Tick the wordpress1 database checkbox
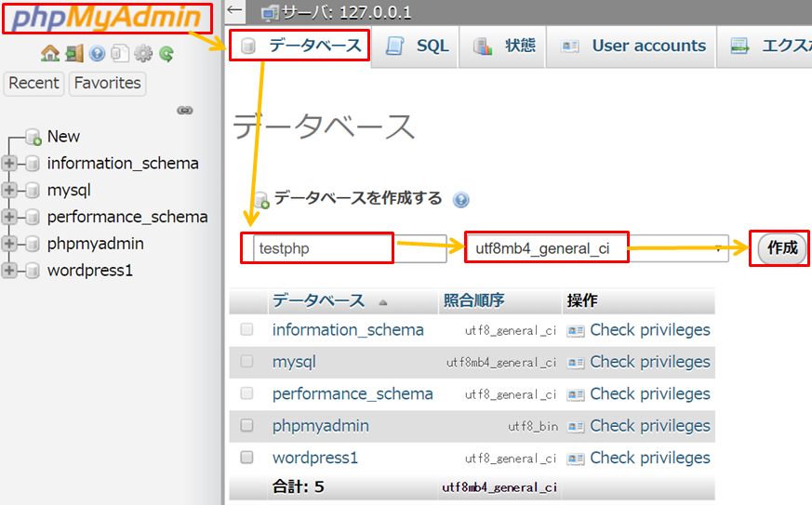This screenshot has height=505, width=812. [246, 458]
